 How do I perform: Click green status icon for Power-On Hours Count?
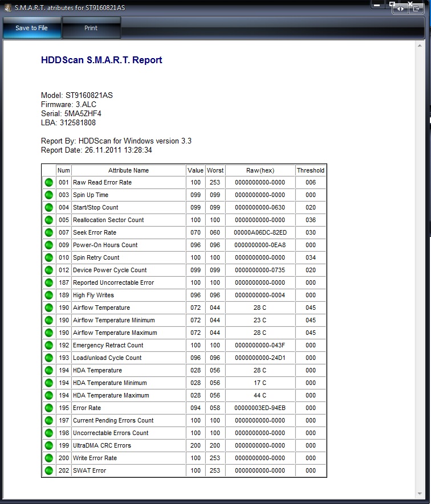(49, 245)
